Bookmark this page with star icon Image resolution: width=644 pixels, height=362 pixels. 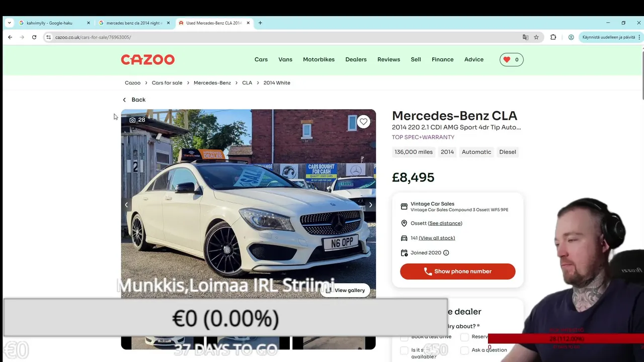coord(536,37)
